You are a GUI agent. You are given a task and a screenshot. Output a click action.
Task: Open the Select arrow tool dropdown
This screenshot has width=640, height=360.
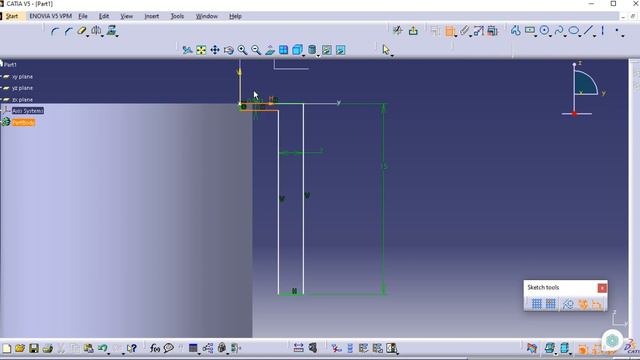pyautogui.click(x=392, y=56)
